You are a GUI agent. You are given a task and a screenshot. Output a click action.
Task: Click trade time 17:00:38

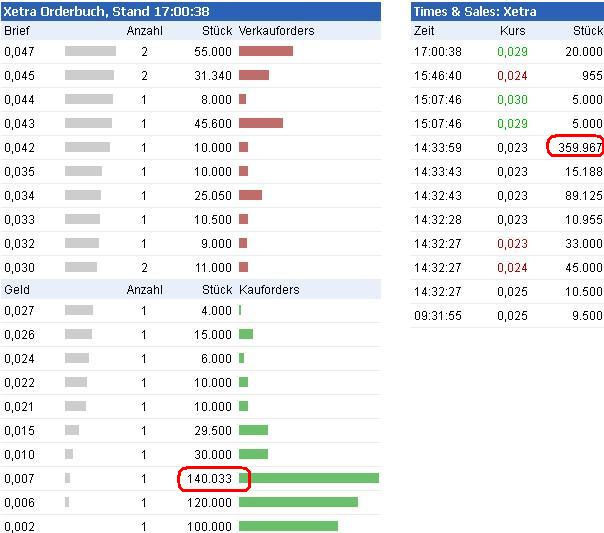(438, 51)
